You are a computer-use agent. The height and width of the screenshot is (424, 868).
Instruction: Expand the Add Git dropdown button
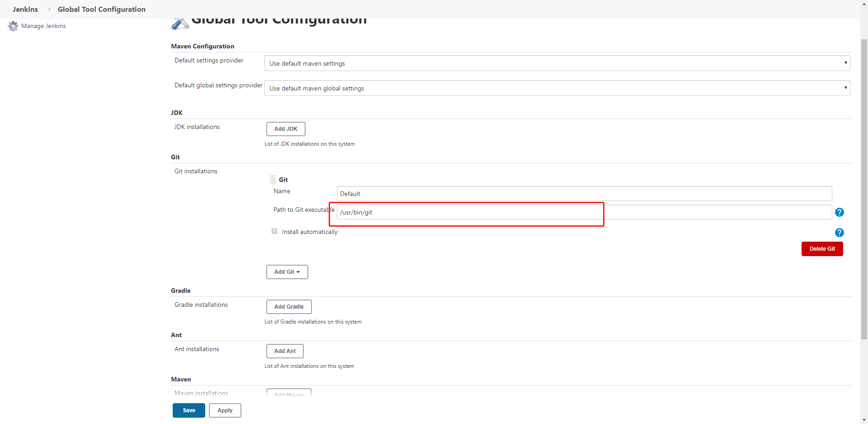click(x=287, y=272)
